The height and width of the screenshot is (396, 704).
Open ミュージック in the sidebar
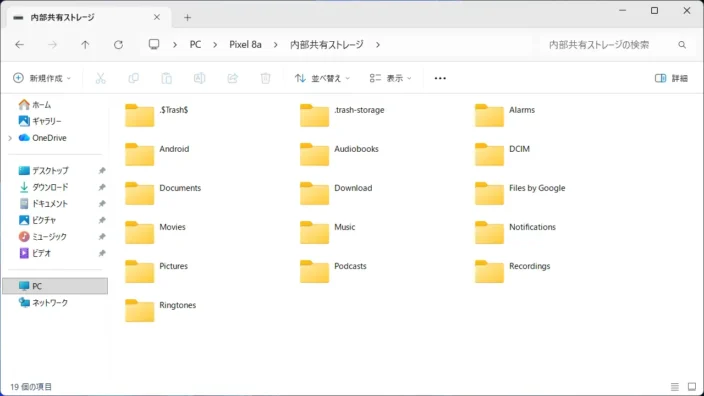click(43, 237)
